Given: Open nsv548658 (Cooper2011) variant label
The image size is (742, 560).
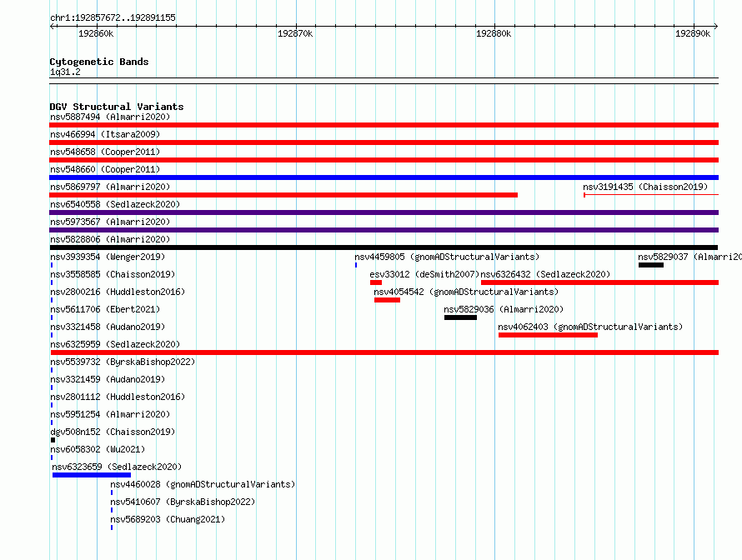Looking at the screenshot, I should 105,152.
